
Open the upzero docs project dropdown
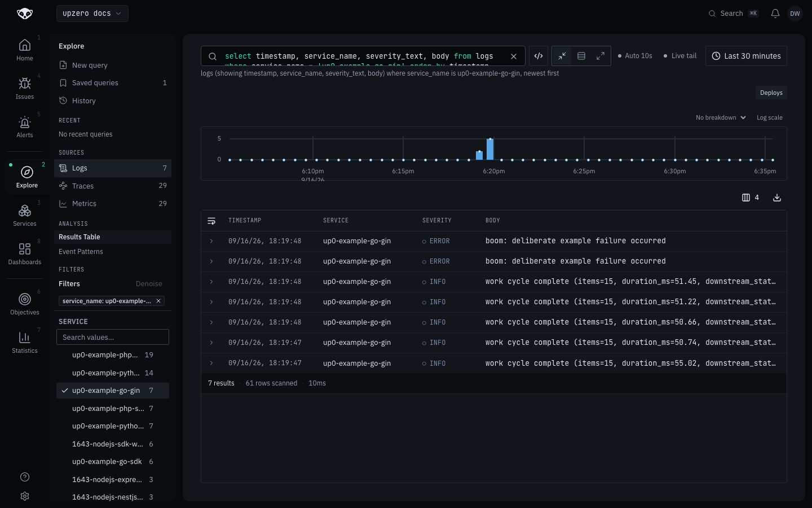tap(92, 14)
